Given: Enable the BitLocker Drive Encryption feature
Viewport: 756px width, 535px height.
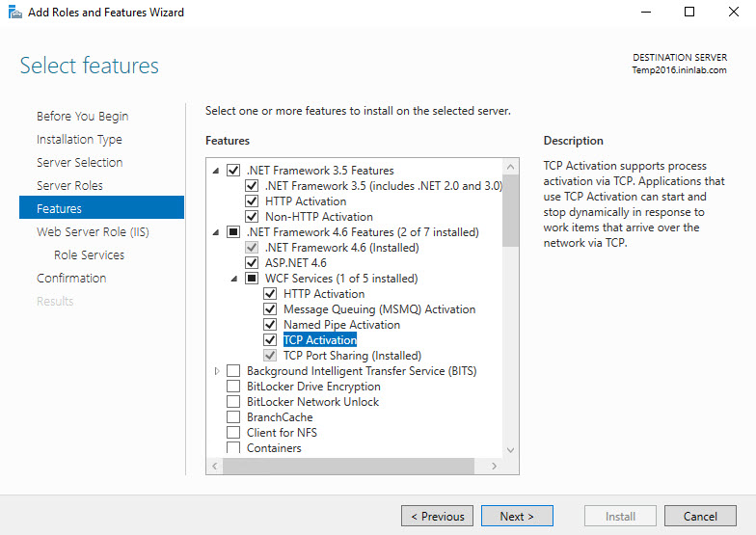Looking at the screenshot, I should click(233, 387).
